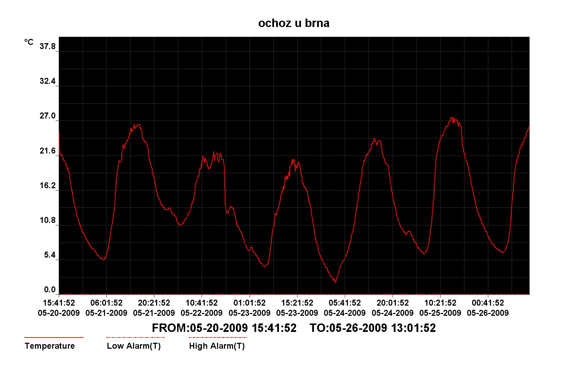Screen dimensions: 588x368
Task: Click the 10:21:52 05-25-2009 axis label
Action: coord(440,308)
